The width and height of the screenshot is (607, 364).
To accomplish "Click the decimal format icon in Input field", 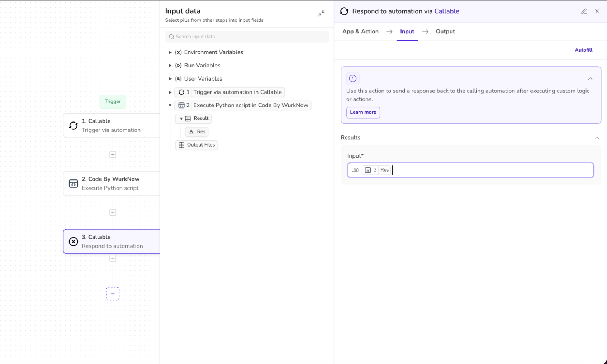I will pos(355,170).
